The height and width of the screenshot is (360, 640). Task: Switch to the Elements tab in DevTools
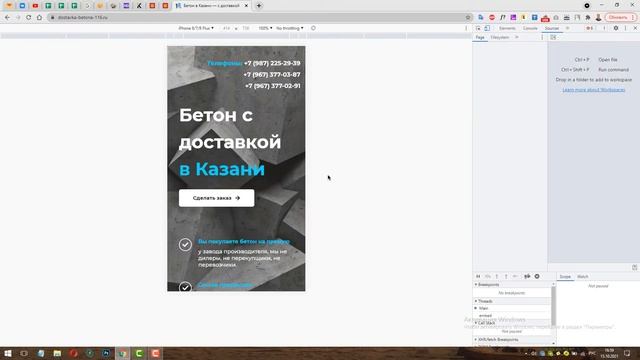(x=507, y=28)
